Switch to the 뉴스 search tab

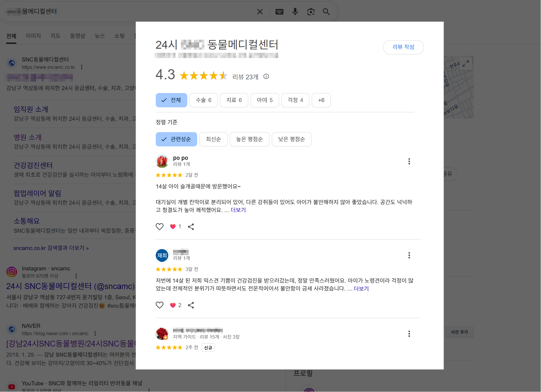(x=99, y=36)
